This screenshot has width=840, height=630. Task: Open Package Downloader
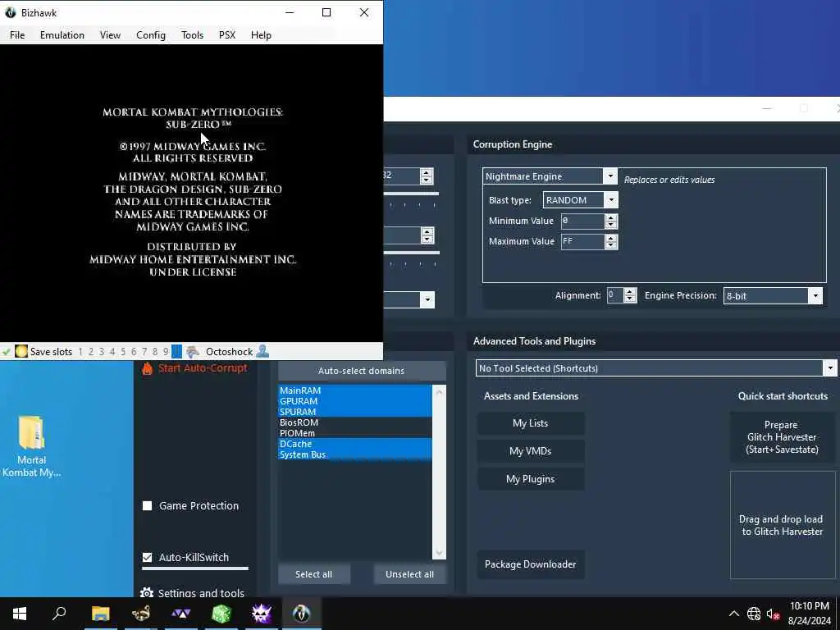(531, 564)
